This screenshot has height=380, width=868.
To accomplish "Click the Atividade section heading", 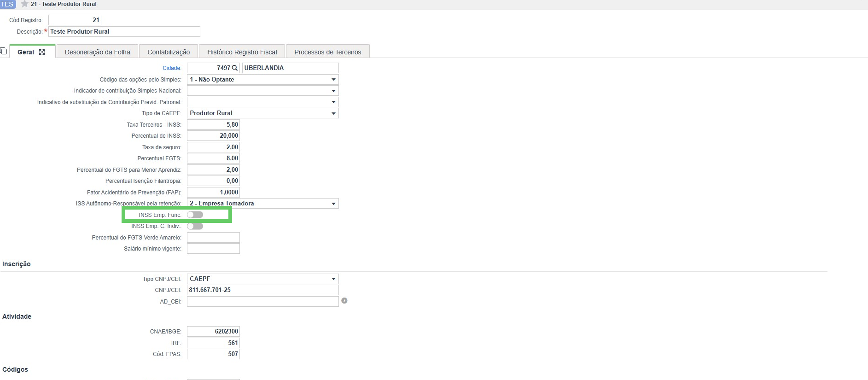I will 17,316.
